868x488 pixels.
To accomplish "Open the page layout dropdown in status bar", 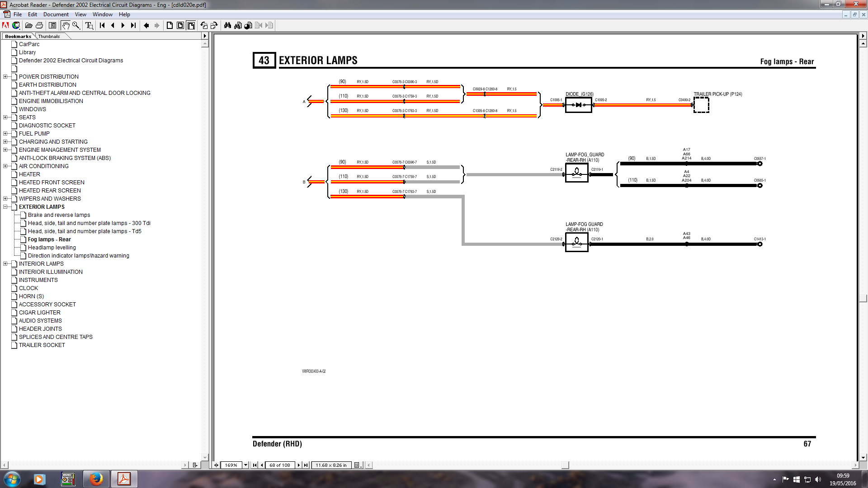I will click(358, 465).
